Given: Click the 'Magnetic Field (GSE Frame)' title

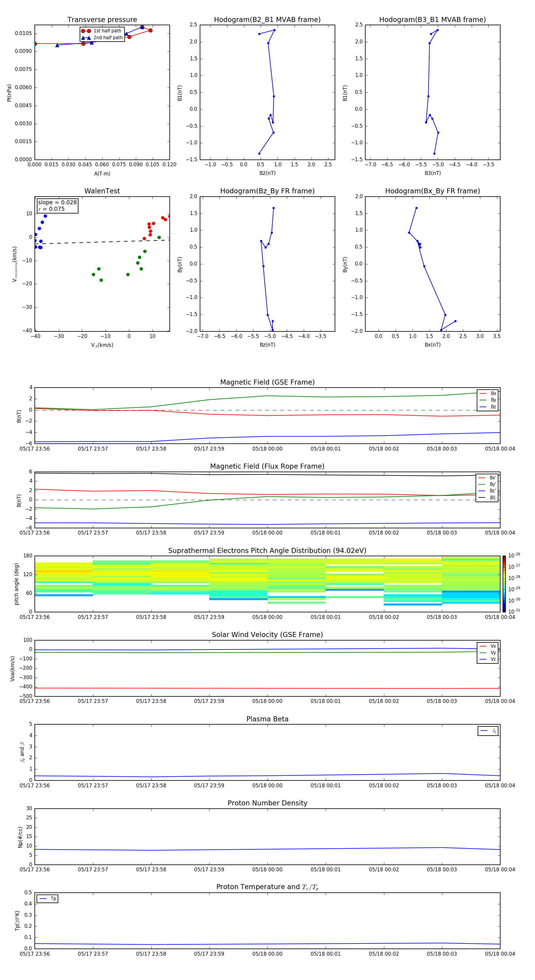Looking at the screenshot, I should (x=267, y=382).
